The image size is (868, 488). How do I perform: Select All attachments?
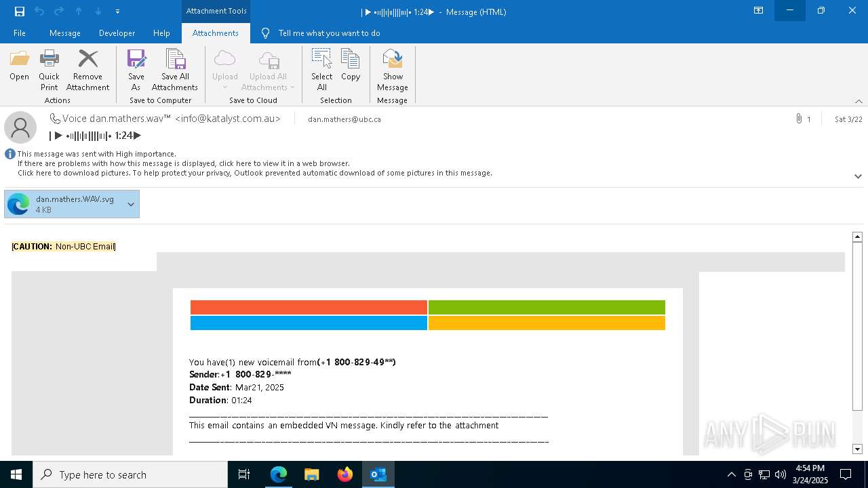(x=321, y=70)
